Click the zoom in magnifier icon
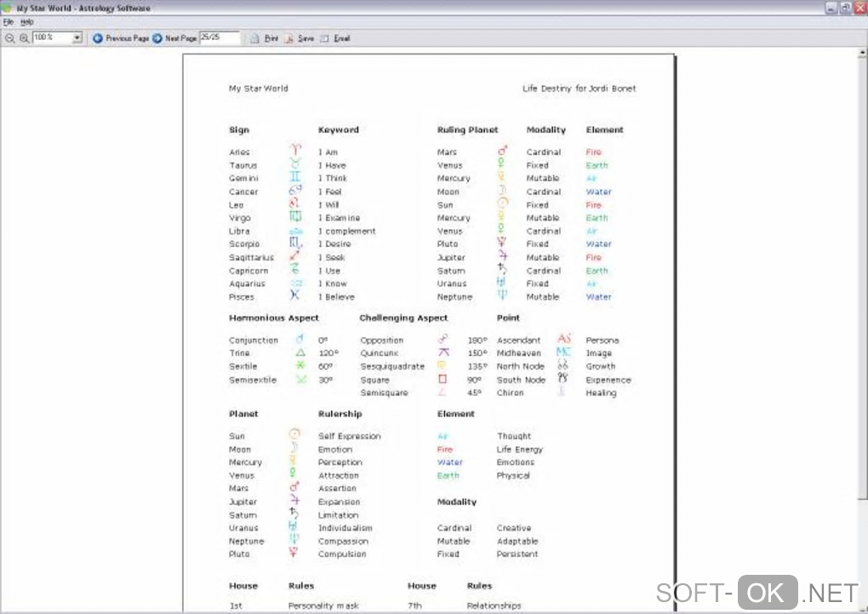The image size is (868, 614). click(x=24, y=38)
